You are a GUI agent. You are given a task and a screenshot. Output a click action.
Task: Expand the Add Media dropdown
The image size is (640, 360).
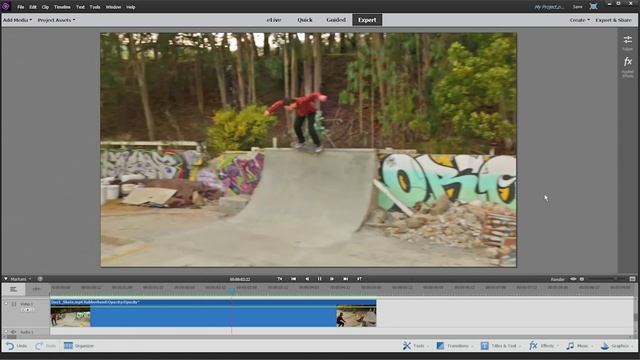tap(17, 20)
